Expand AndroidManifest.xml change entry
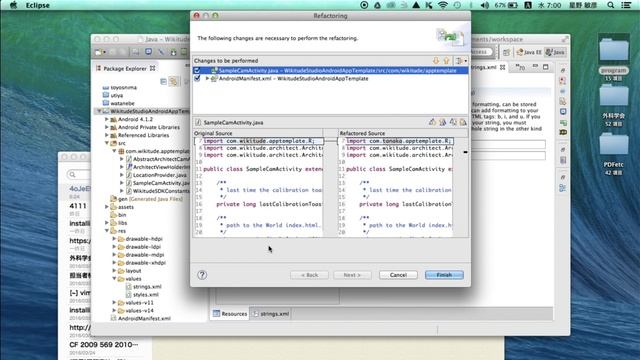The height and width of the screenshot is (360, 640). (207, 78)
